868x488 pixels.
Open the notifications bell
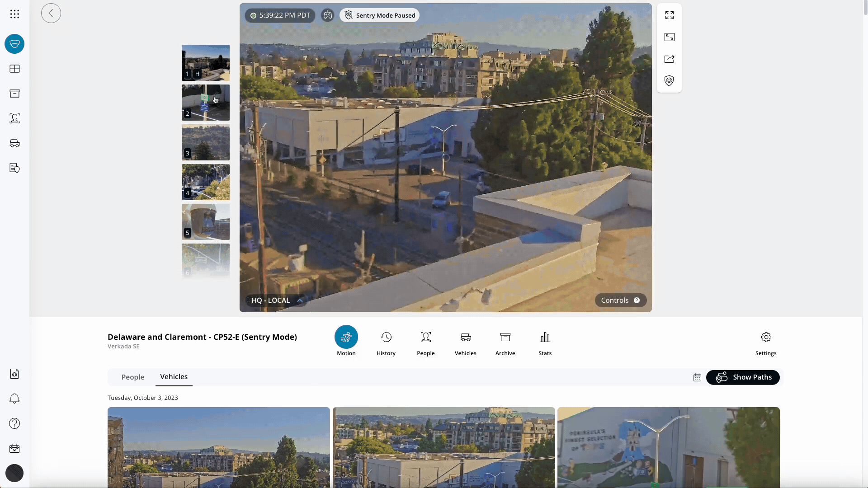point(14,399)
